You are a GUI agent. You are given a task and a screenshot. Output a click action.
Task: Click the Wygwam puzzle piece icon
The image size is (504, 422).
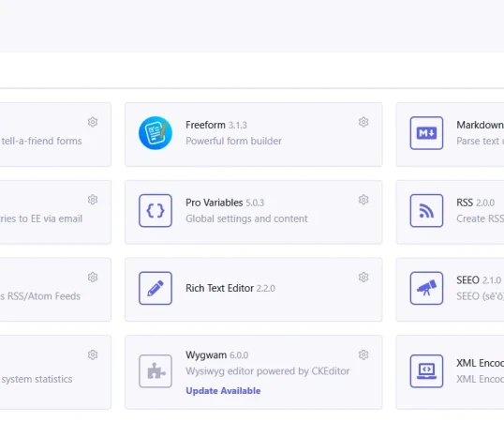click(x=156, y=371)
